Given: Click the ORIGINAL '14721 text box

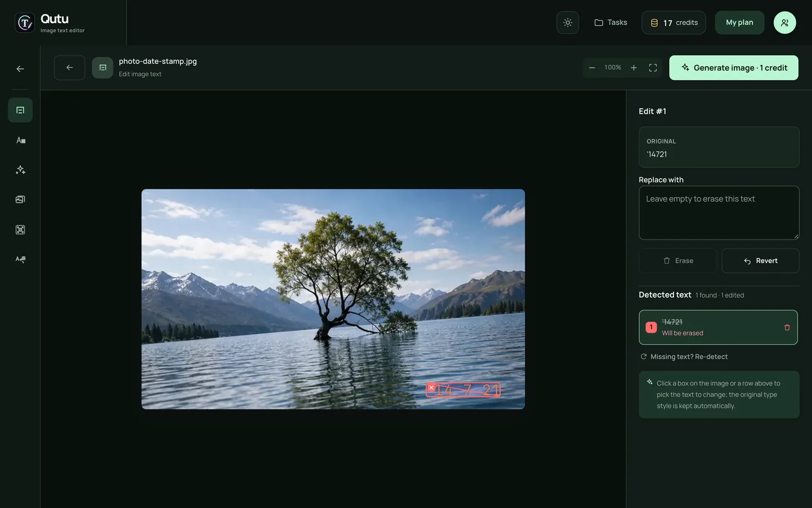Looking at the screenshot, I should 719,147.
